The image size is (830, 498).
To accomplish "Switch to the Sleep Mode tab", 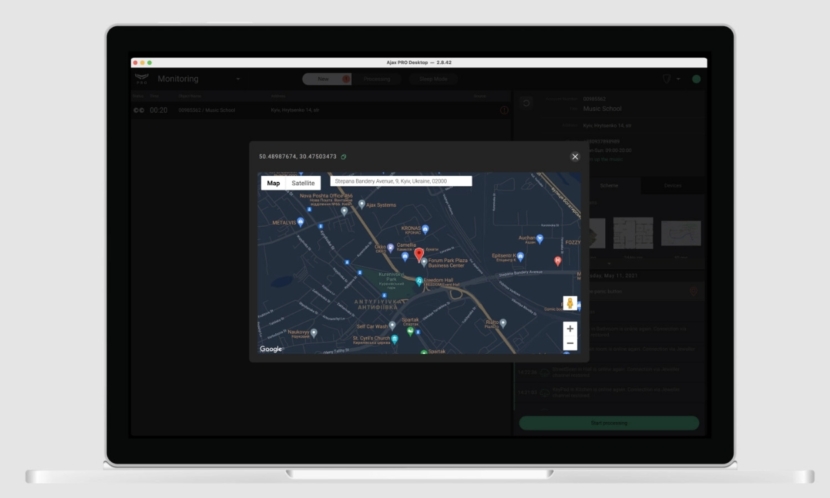I will [433, 79].
